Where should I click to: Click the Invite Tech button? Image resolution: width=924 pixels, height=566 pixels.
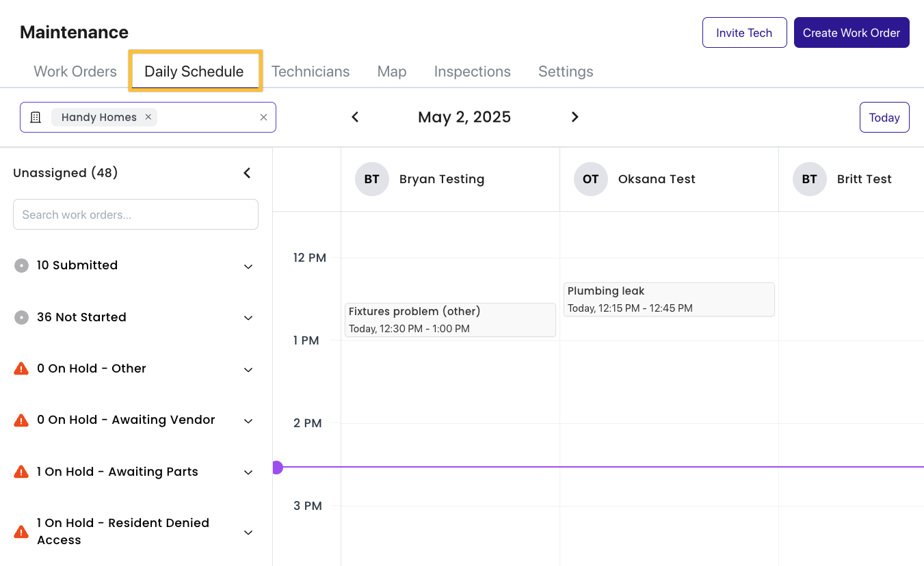click(744, 33)
